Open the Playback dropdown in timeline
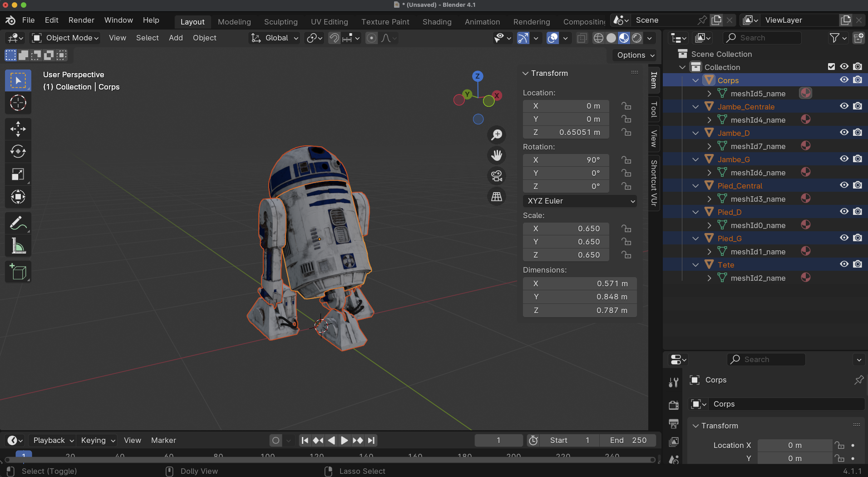The image size is (868, 477). (53, 440)
